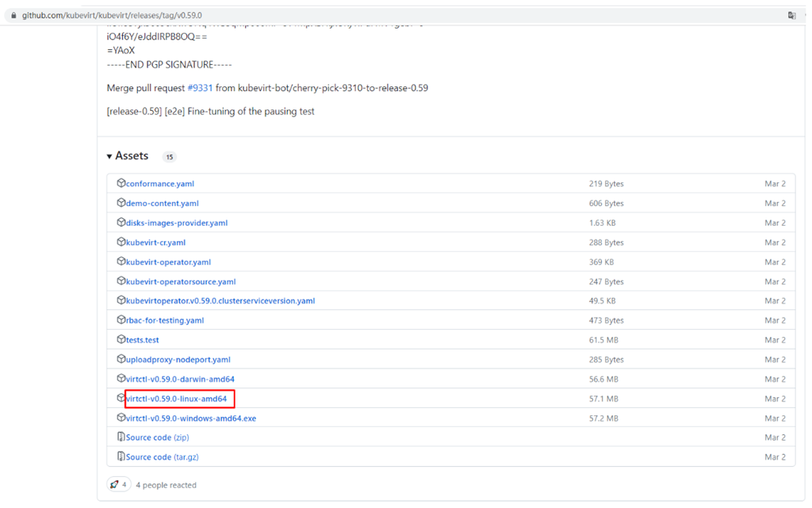Click the lock icon in the address bar
This screenshot has height=508, width=812.
click(14, 16)
